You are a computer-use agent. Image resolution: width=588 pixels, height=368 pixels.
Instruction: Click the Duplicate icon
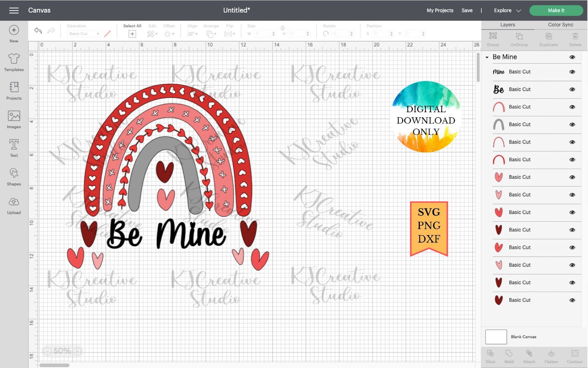549,39
